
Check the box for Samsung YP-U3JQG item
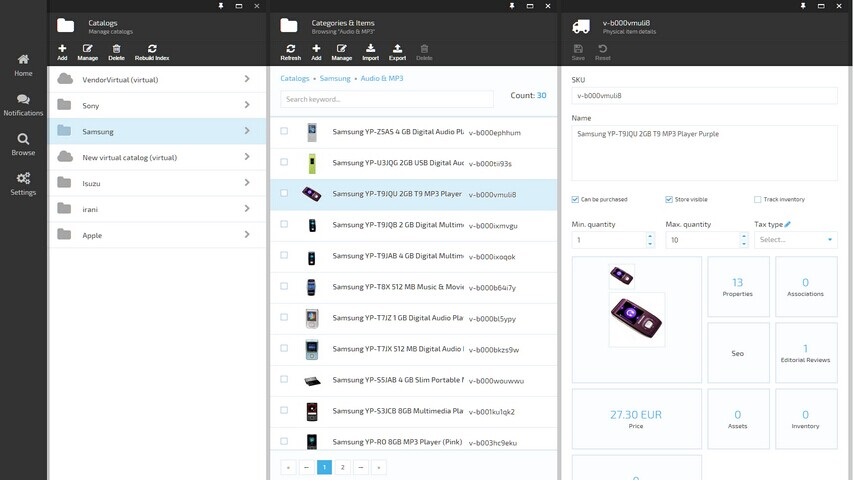coord(284,162)
